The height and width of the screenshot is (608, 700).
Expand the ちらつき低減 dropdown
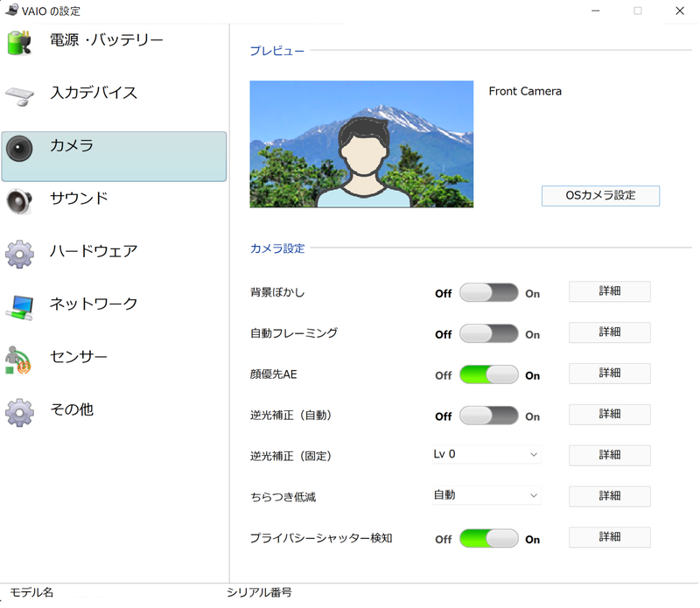pos(486,495)
